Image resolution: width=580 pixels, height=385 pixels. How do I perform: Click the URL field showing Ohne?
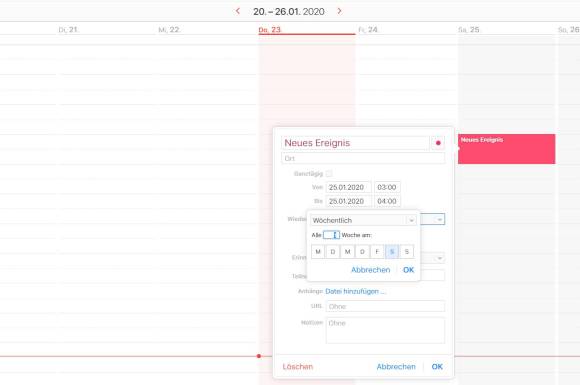point(385,306)
